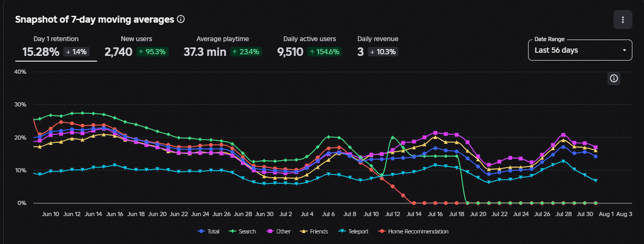Click the chart info icon at top right of graph
The image size is (644, 244).
tap(614, 79)
